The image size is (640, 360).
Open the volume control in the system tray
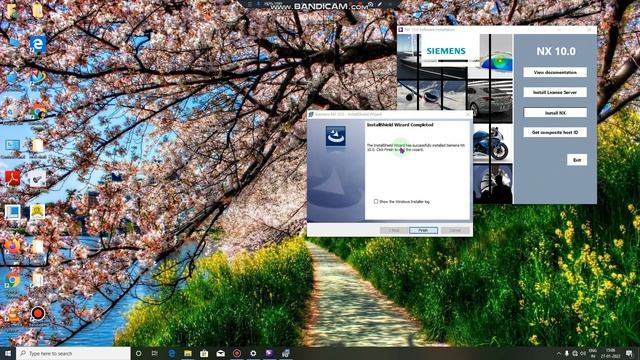click(x=582, y=353)
